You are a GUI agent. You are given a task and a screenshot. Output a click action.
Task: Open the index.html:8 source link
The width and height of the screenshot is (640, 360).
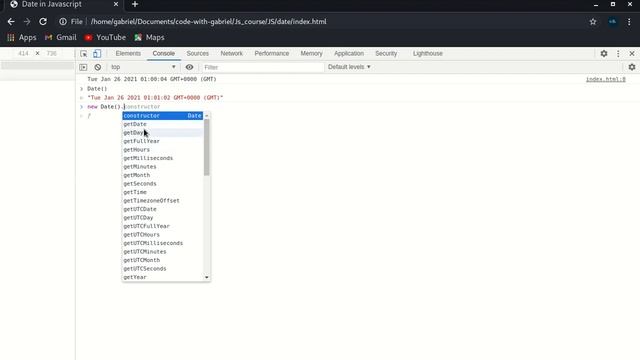tap(606, 79)
